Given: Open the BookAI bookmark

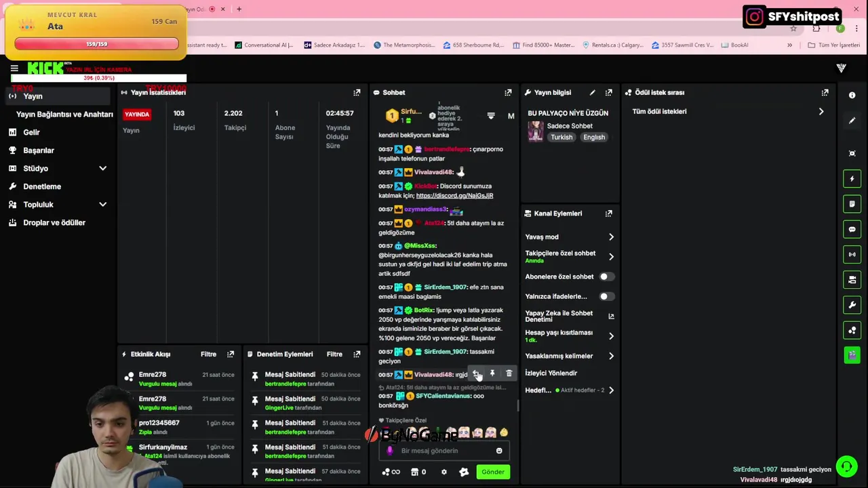Looking at the screenshot, I should 734,45.
